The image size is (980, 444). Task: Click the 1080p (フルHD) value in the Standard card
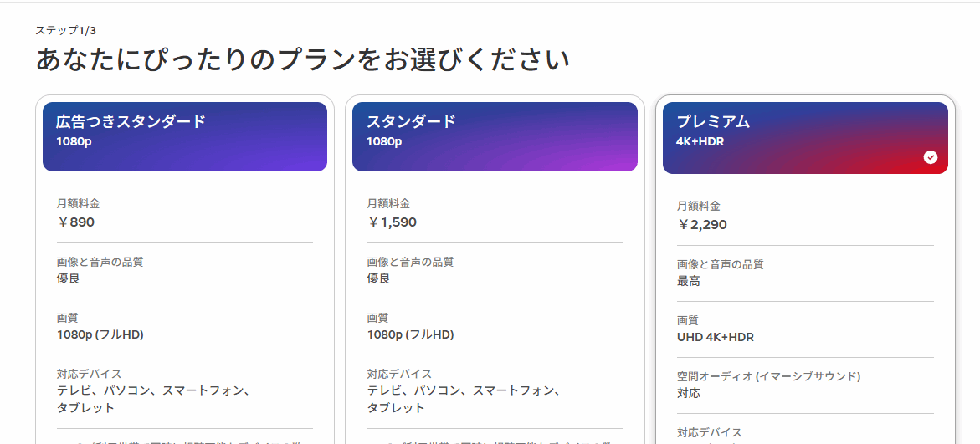tap(410, 334)
